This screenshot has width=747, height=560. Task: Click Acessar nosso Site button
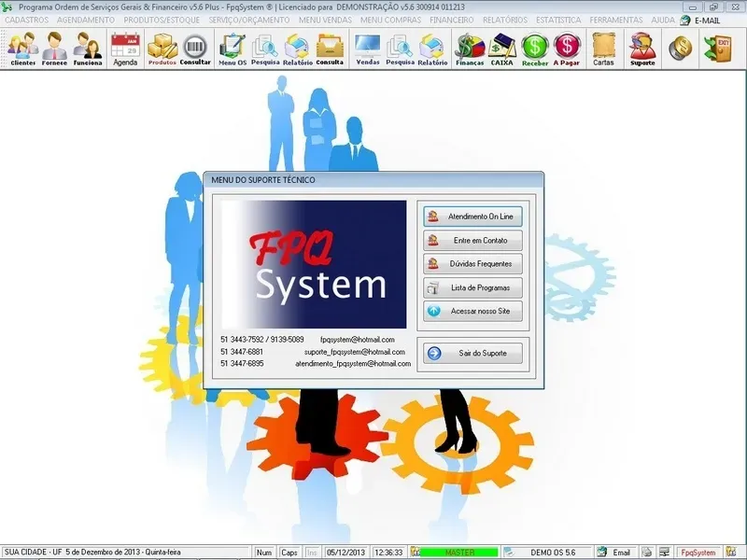pos(472,312)
